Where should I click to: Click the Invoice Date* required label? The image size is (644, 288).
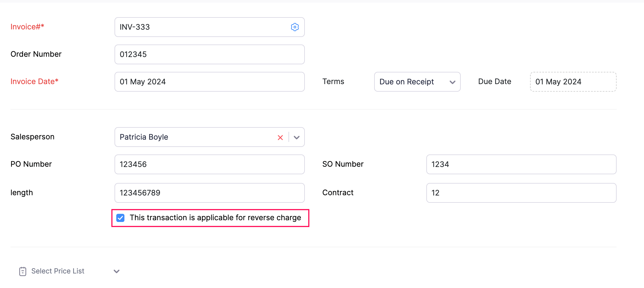tap(34, 81)
